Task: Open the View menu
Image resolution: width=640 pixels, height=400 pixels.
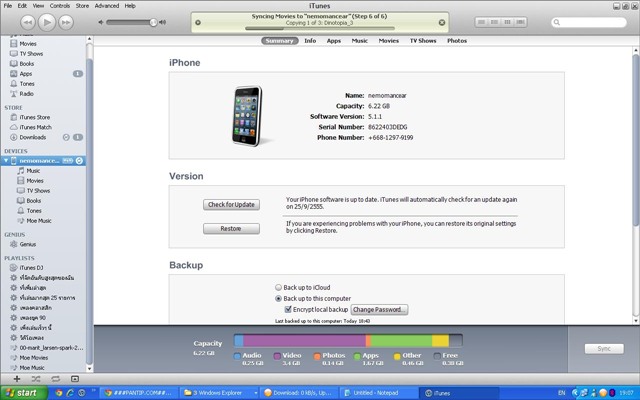Action: pyautogui.click(x=38, y=6)
